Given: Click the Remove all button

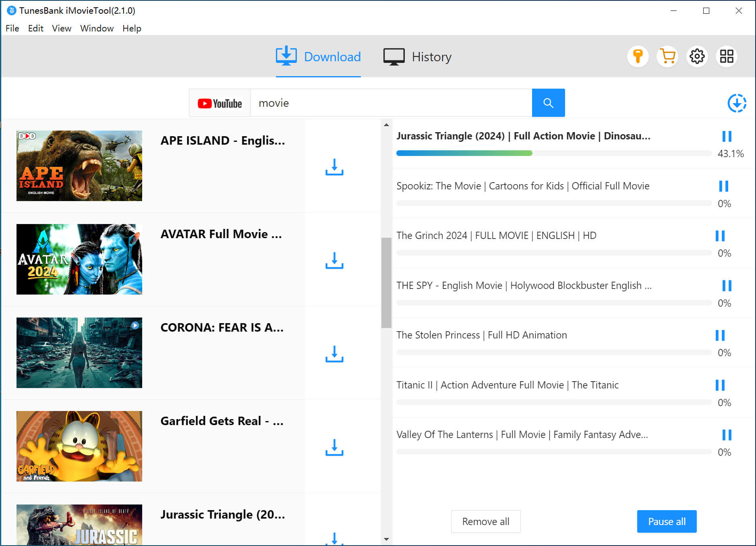Looking at the screenshot, I should [486, 521].
